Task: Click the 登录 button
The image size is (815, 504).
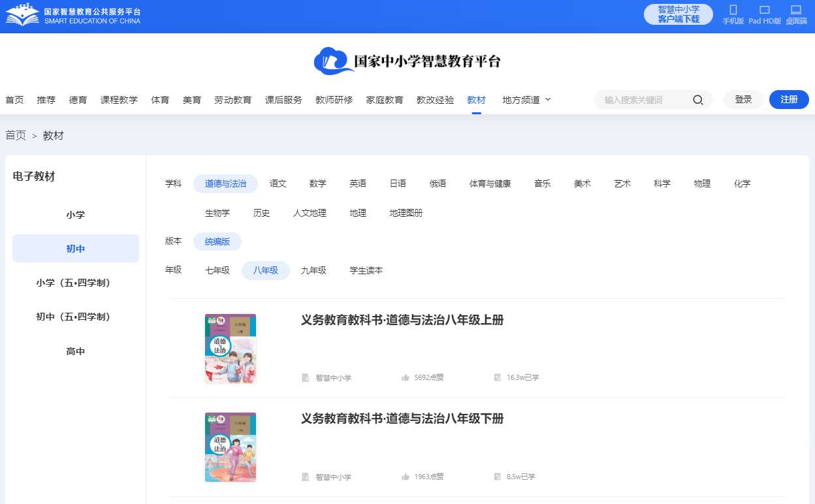Action: 743,100
